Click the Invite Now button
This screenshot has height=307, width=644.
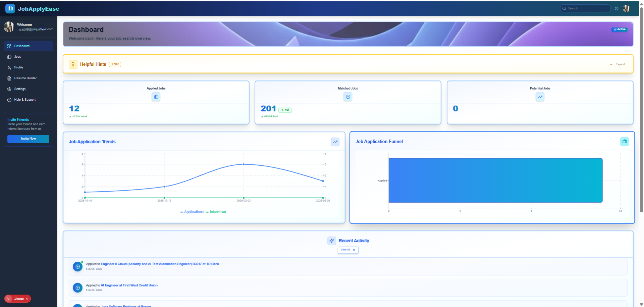click(x=28, y=139)
